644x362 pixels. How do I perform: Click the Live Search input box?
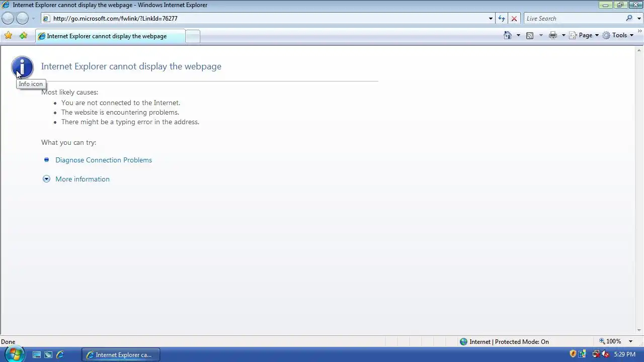(574, 19)
